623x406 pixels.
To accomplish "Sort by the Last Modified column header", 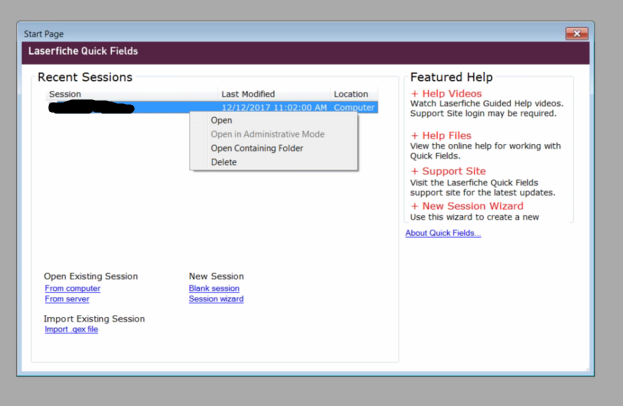I will click(x=274, y=94).
